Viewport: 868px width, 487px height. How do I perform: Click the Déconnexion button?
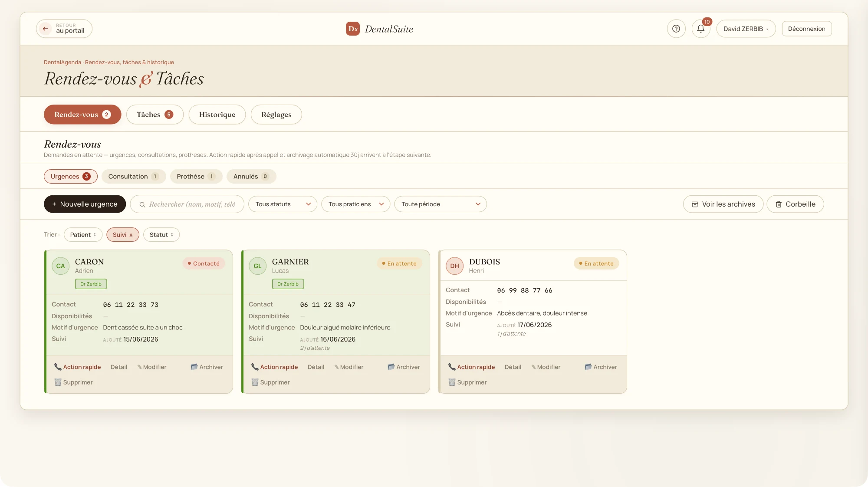pos(807,29)
